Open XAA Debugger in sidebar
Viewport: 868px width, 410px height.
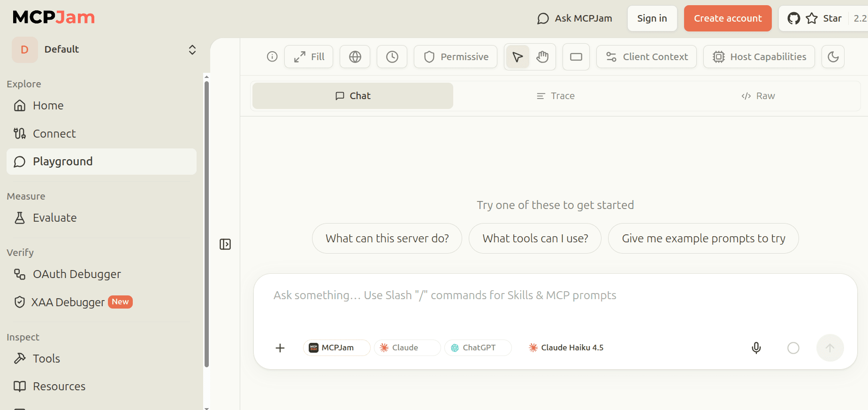coord(101,302)
